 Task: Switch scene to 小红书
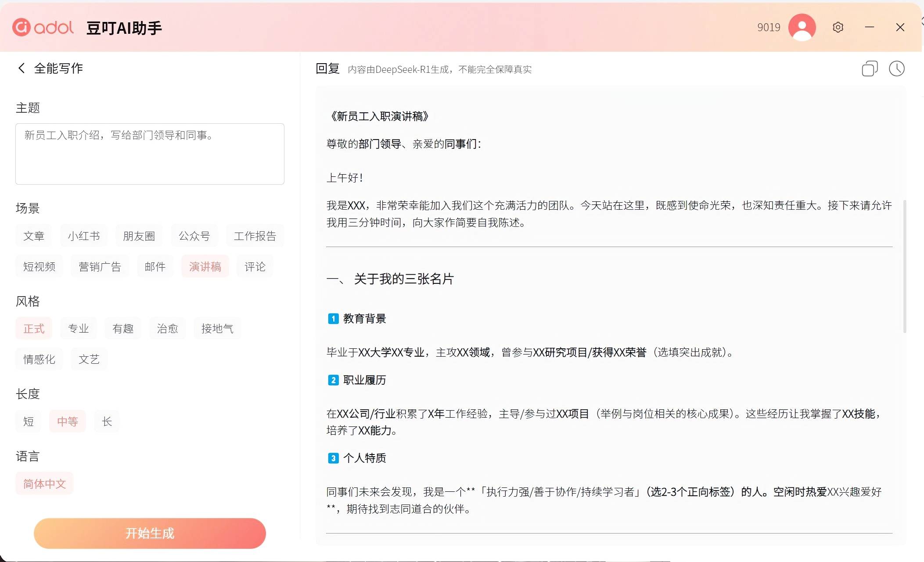click(83, 236)
